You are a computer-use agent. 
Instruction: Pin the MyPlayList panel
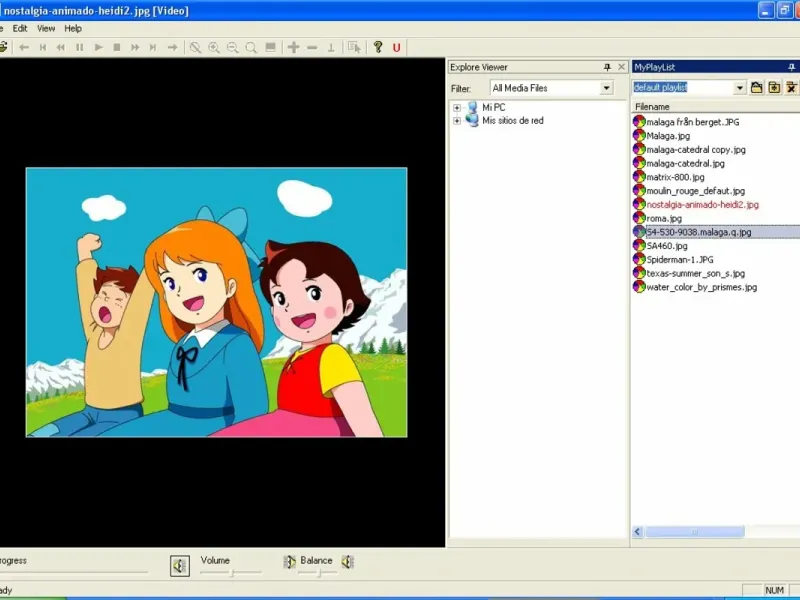(x=790, y=67)
